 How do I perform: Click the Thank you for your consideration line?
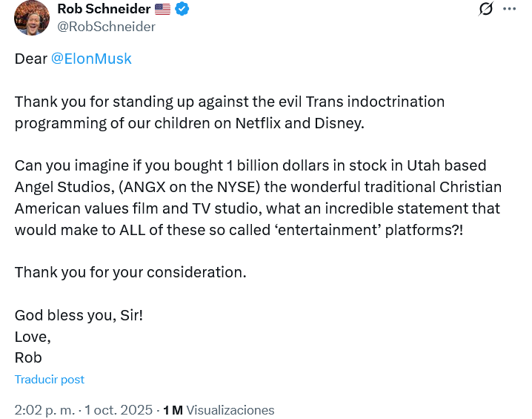pos(130,272)
